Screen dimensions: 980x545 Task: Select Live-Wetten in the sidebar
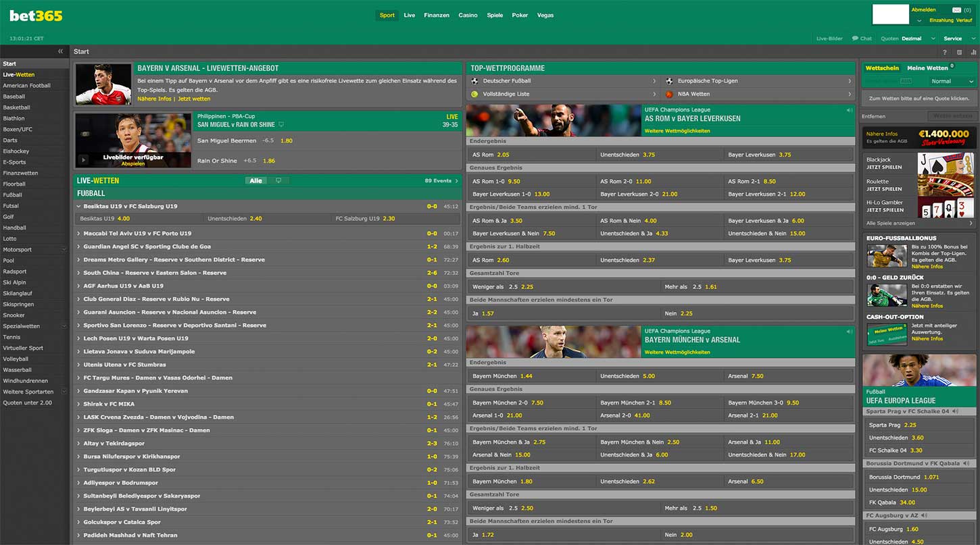point(19,75)
